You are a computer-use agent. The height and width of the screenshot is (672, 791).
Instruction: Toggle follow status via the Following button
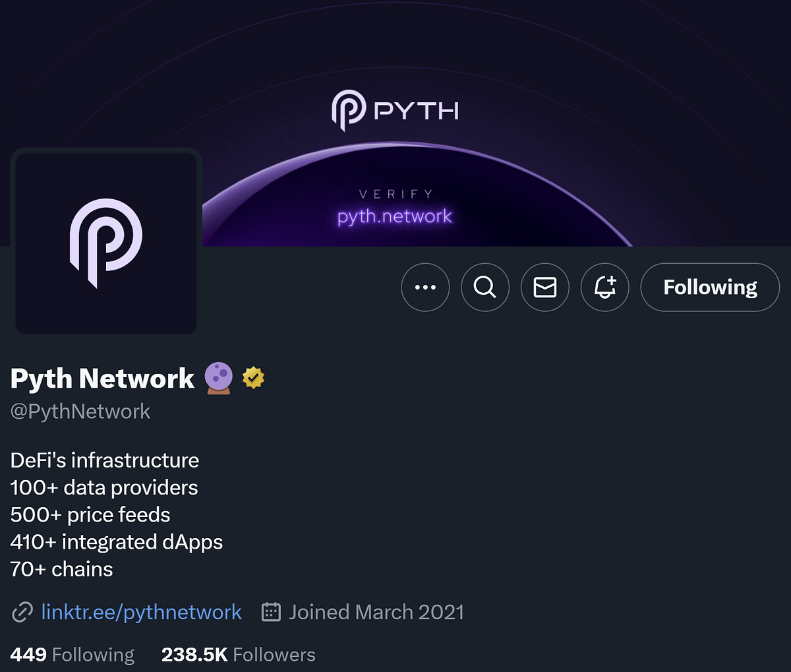point(710,288)
